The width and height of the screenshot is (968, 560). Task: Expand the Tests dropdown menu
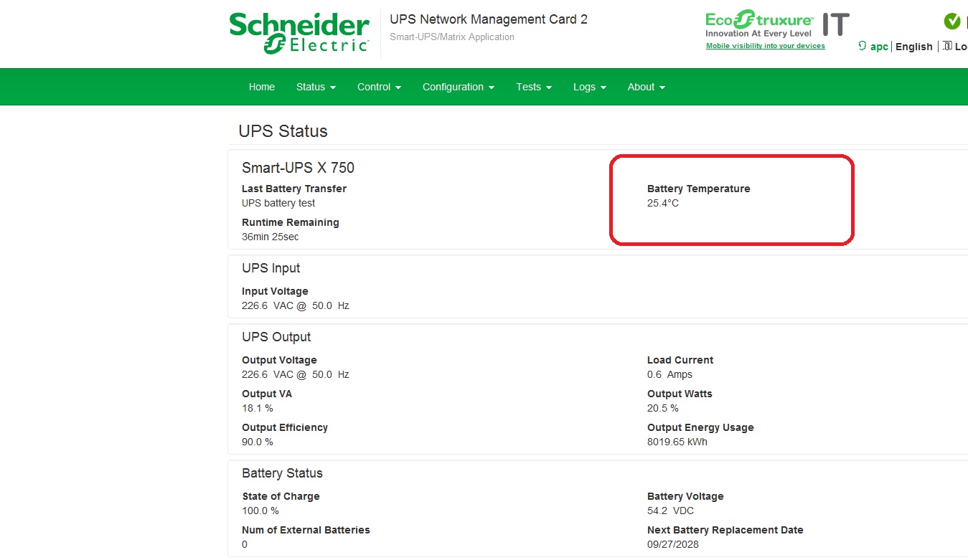click(x=534, y=87)
